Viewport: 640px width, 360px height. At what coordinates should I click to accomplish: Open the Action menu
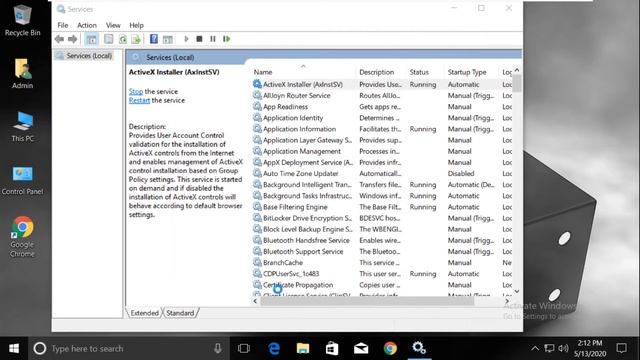click(87, 25)
